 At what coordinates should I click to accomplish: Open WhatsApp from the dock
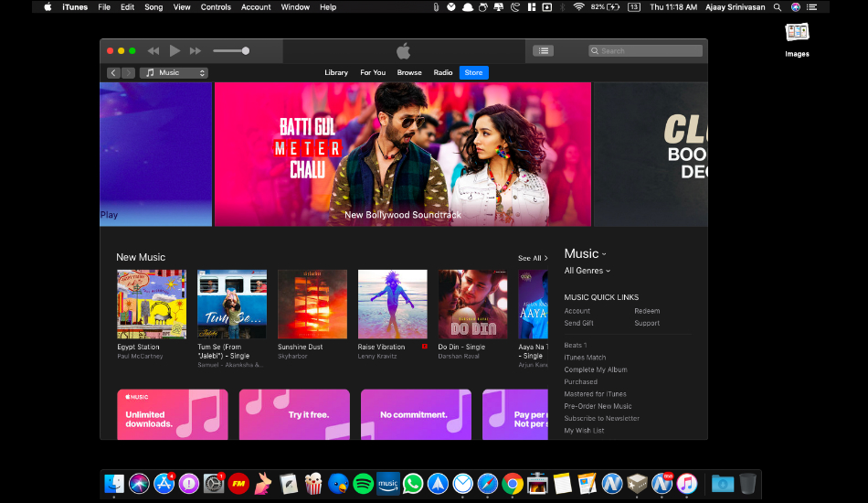click(x=413, y=484)
